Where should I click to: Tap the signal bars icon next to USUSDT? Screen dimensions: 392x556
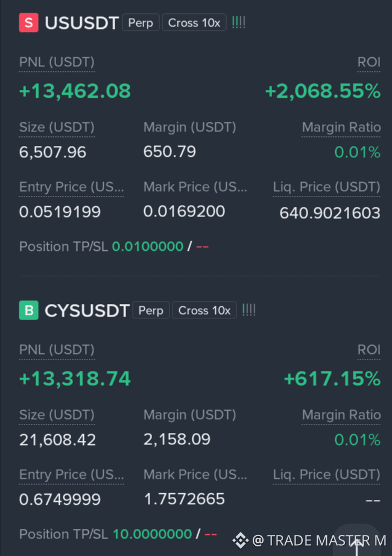pos(238,23)
